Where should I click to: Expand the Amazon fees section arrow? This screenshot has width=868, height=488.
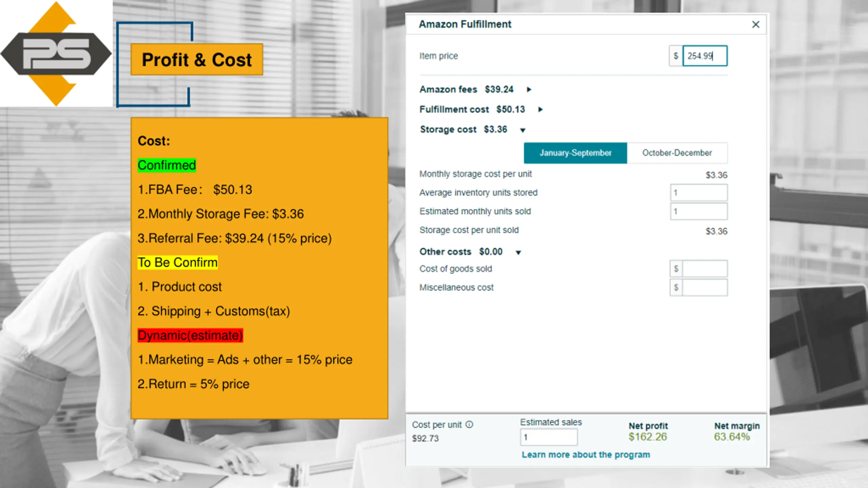click(529, 89)
